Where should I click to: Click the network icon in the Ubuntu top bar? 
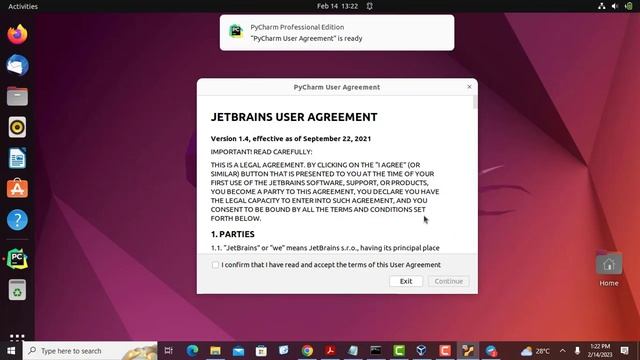point(602,6)
